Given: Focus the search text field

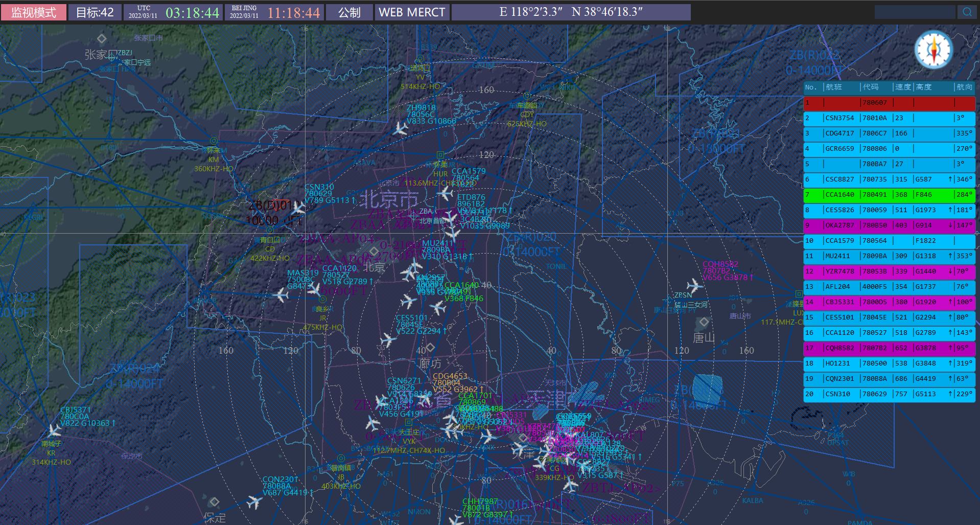Looking at the screenshot, I should pyautogui.click(x=915, y=12).
